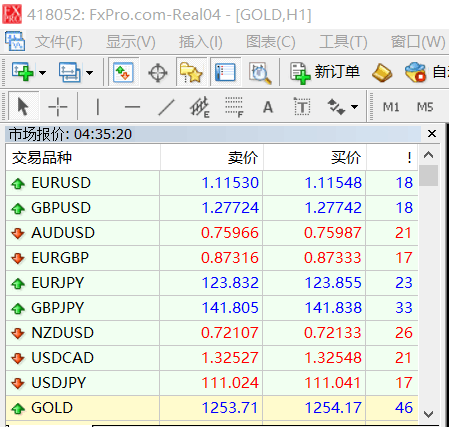Screen dimensions: 449x427
Task: Click the red down arrow beside NZDUSD
Action: click(x=18, y=333)
